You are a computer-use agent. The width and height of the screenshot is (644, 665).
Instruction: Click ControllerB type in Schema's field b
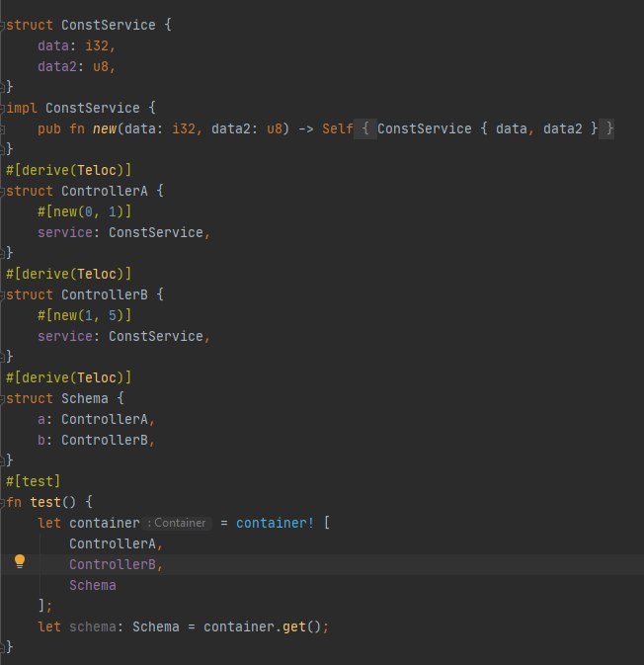tap(105, 440)
